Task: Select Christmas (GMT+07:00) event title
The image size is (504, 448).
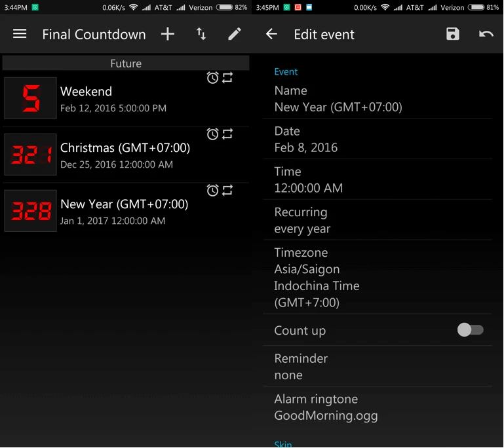Action: click(125, 148)
